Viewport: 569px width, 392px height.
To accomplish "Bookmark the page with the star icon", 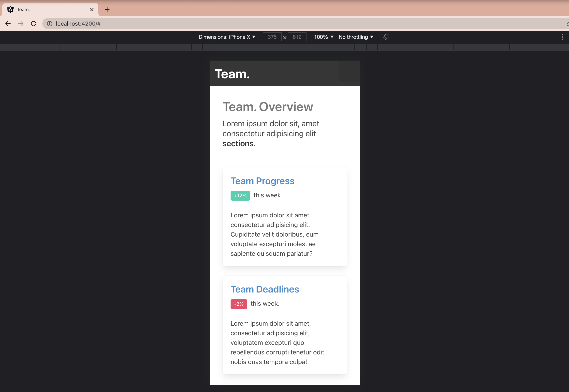I will pyautogui.click(x=568, y=24).
